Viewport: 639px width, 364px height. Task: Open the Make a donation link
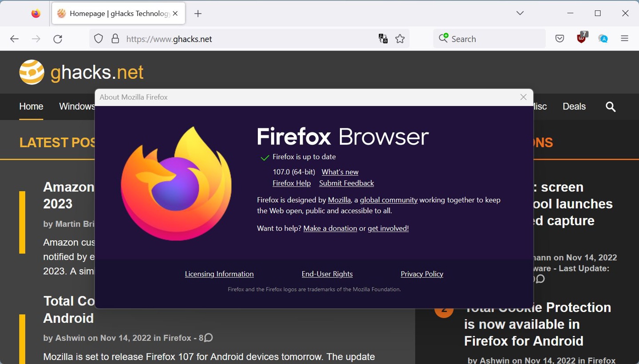coord(330,228)
